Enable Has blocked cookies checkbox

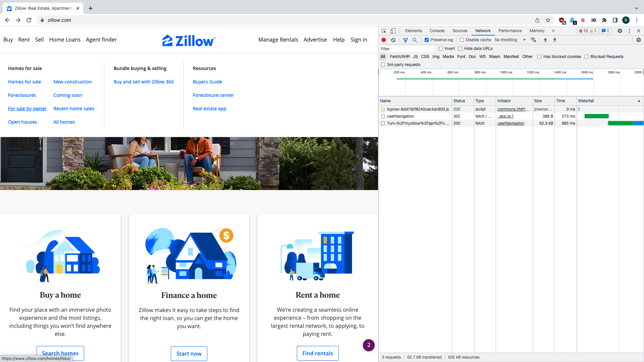click(539, 57)
